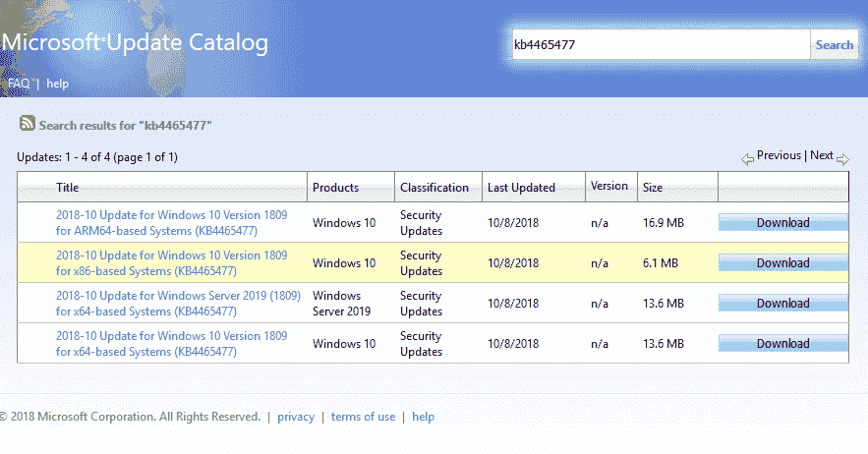The image size is (868, 454).
Task: Download the Windows 10 x64 13.6 MB update
Action: [x=783, y=344]
